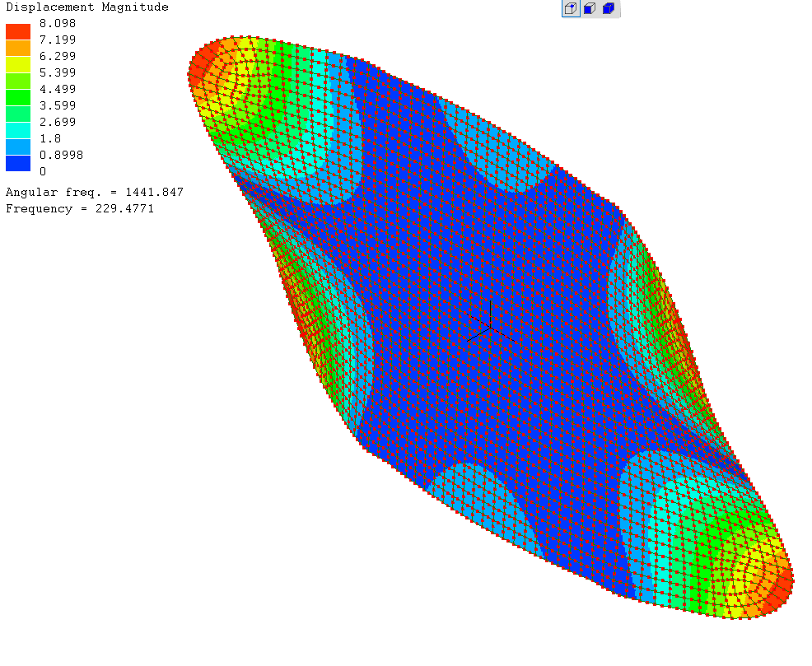
Task: Select the node (vertex) selection cube icon
Action: point(571,8)
